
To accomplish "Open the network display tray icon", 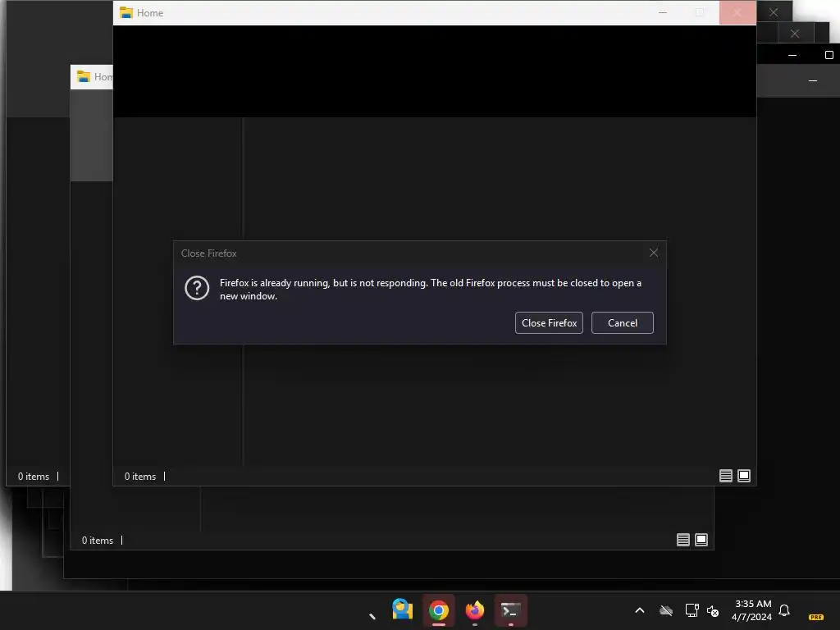I will [692, 610].
